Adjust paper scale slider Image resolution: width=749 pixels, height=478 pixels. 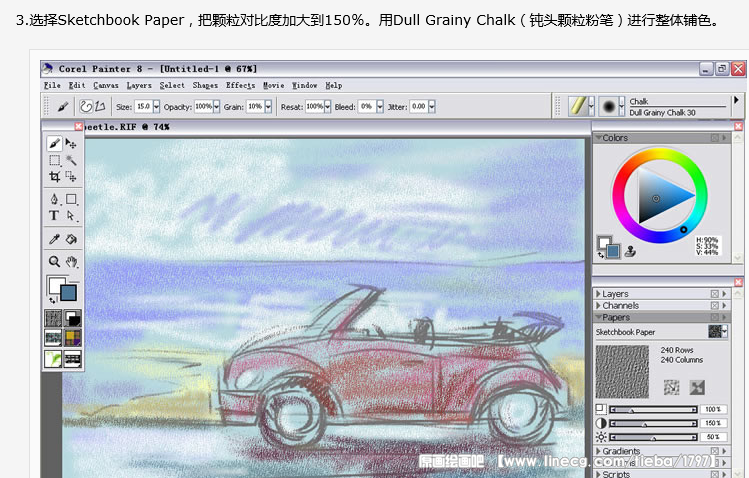click(653, 410)
